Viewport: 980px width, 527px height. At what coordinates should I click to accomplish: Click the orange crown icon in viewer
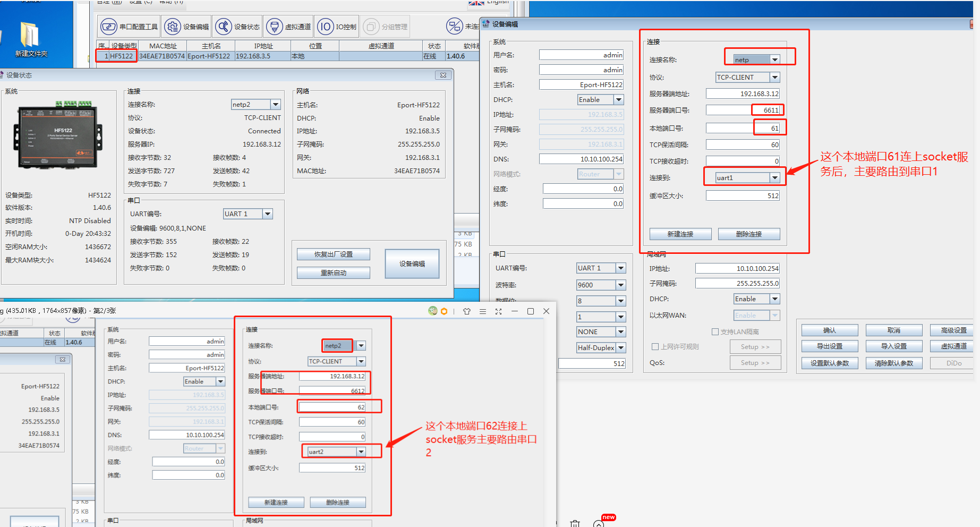click(x=444, y=311)
